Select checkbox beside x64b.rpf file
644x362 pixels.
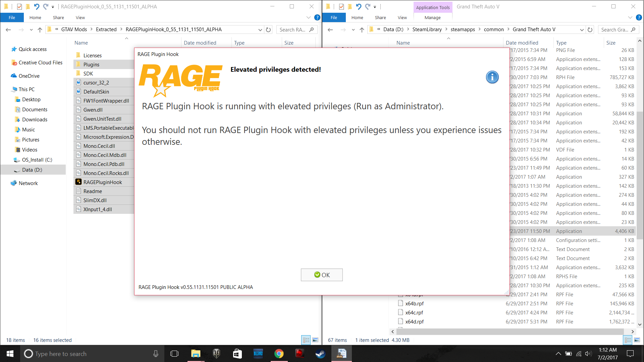400,303
